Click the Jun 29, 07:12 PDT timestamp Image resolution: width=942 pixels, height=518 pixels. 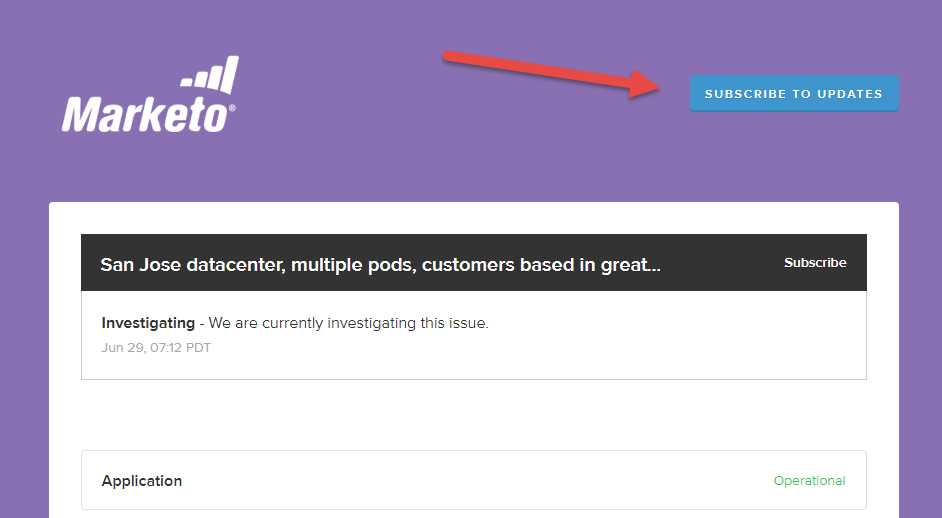[156, 348]
